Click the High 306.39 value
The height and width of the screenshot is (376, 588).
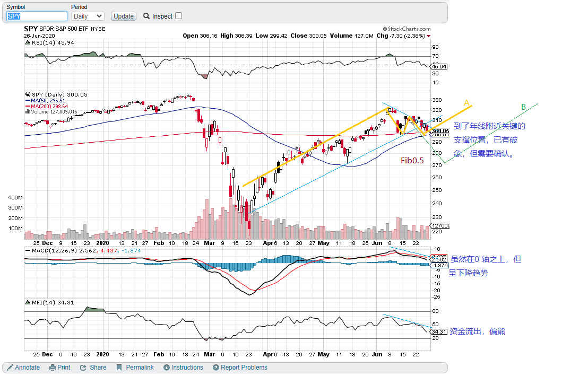pos(236,36)
